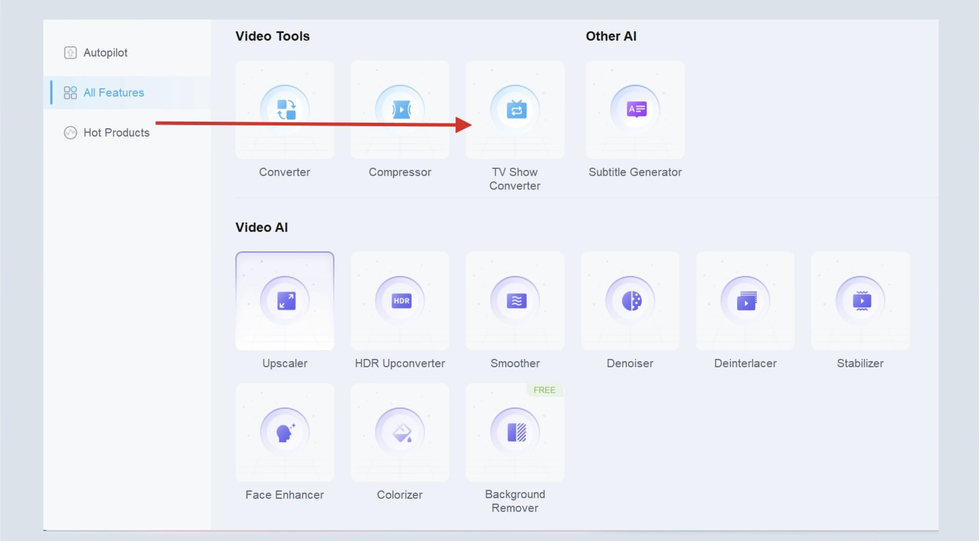The width and height of the screenshot is (980, 541).
Task: Open the Face Enhancer icon
Action: point(285,432)
